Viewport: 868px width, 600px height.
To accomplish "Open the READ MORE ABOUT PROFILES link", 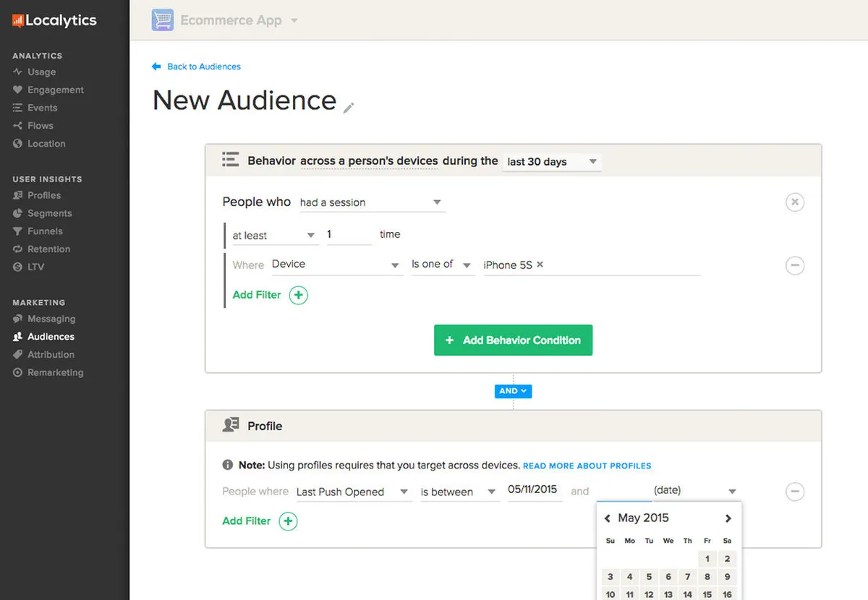I will 587,466.
